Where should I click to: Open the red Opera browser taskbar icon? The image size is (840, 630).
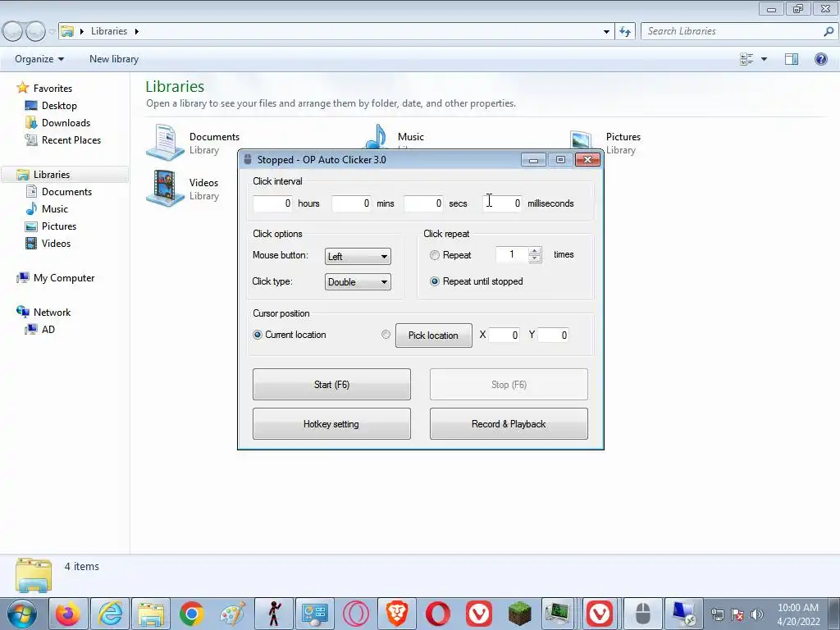point(438,614)
